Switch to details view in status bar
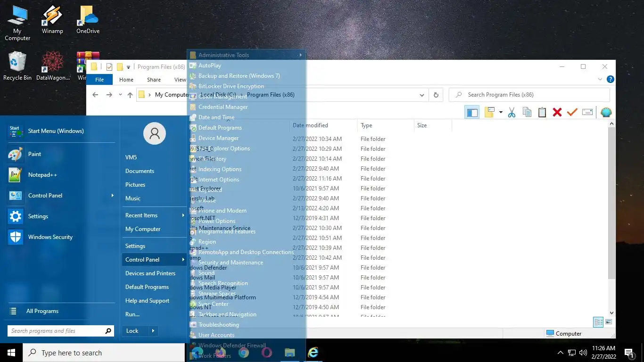The image size is (644, 362). click(598, 322)
